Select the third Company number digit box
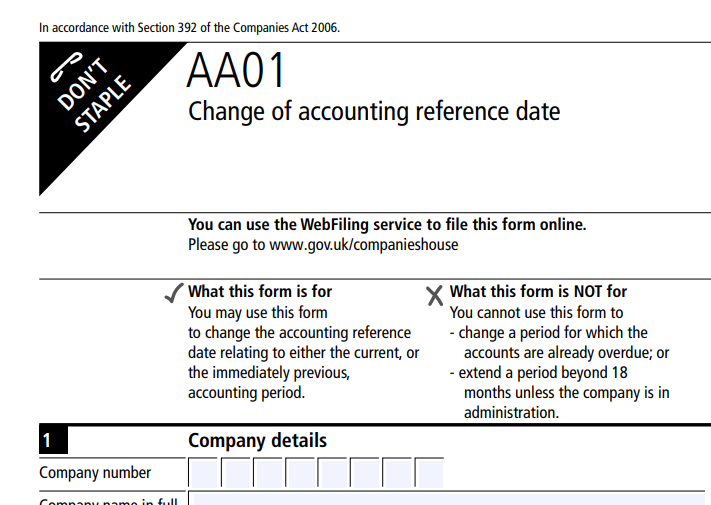 [x=268, y=473]
